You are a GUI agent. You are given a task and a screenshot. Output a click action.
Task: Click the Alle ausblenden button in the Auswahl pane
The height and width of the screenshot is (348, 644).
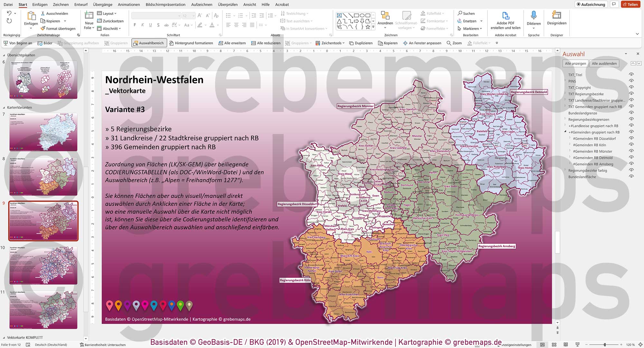604,63
